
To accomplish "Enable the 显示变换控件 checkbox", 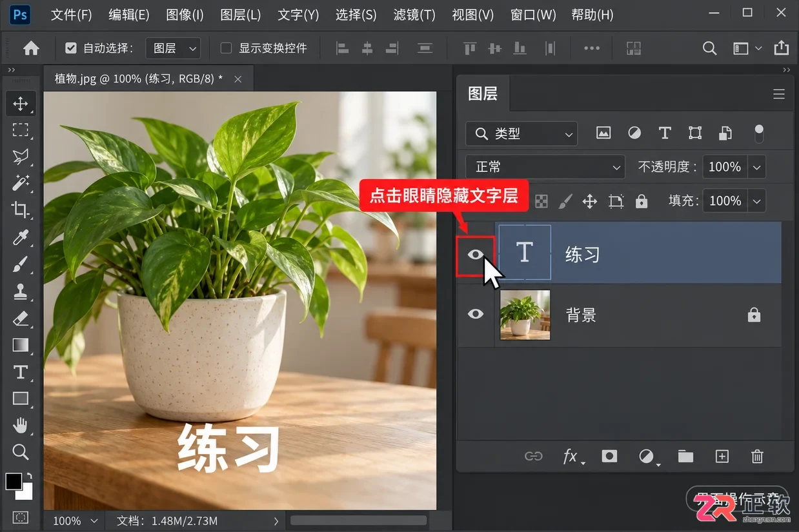I will click(x=226, y=48).
